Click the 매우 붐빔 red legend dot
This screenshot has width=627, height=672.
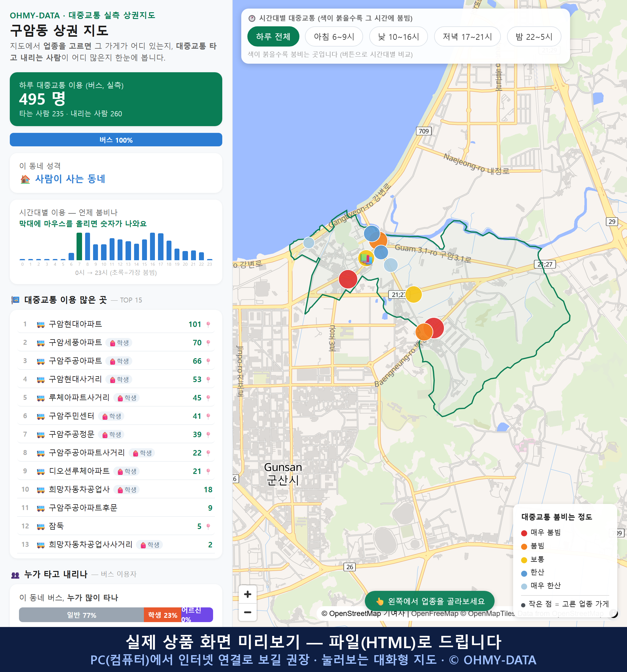[524, 533]
